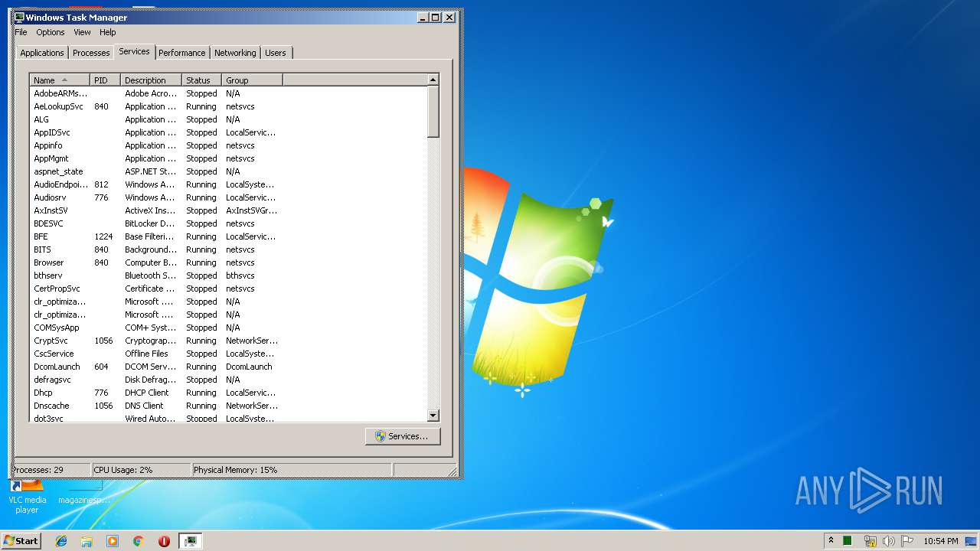Switch to the Users tab
Image resolution: width=980 pixels, height=551 pixels.
point(276,53)
